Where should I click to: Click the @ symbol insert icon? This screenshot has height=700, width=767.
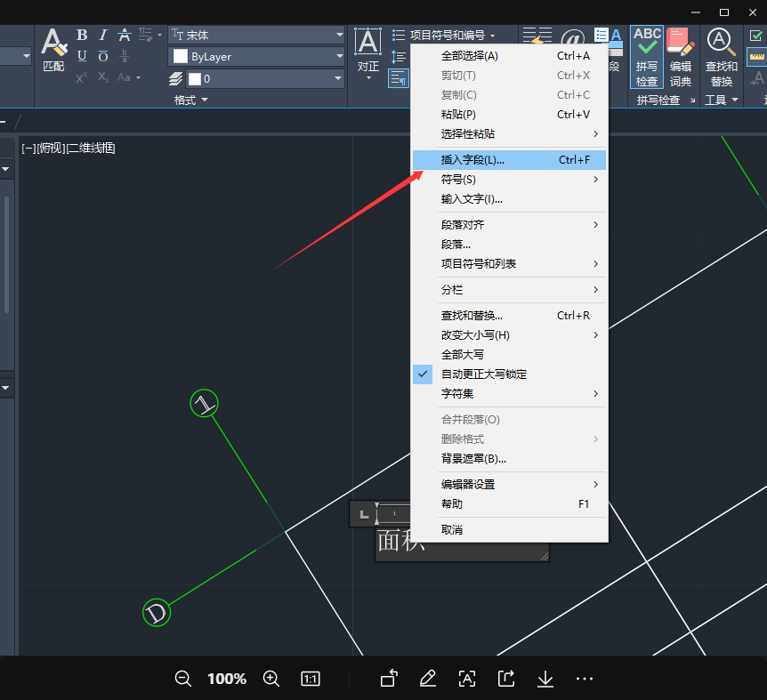point(572,37)
